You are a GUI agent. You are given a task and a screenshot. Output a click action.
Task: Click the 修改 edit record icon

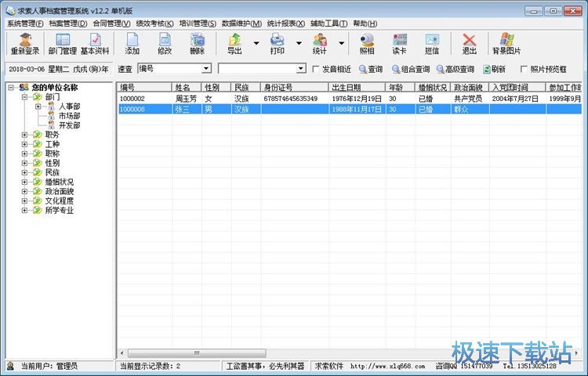point(165,44)
